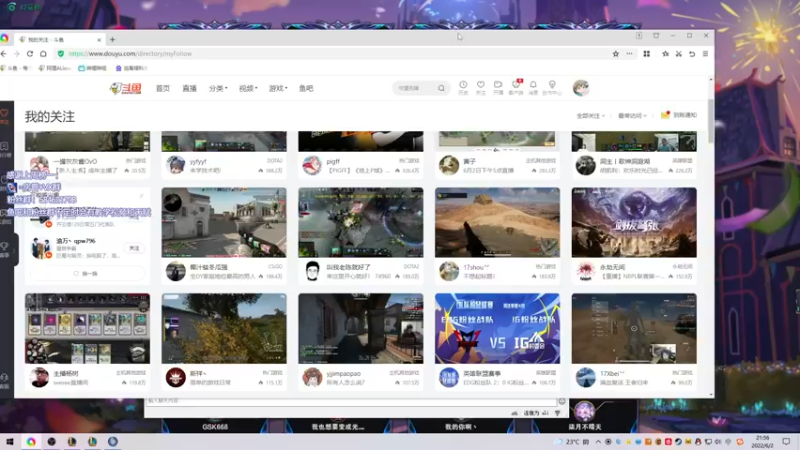
Task: Select the 我的关注 browser tab
Action: click(x=59, y=39)
